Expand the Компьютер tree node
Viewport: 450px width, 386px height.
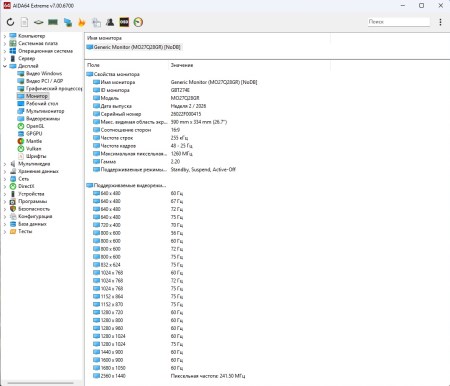click(5, 36)
